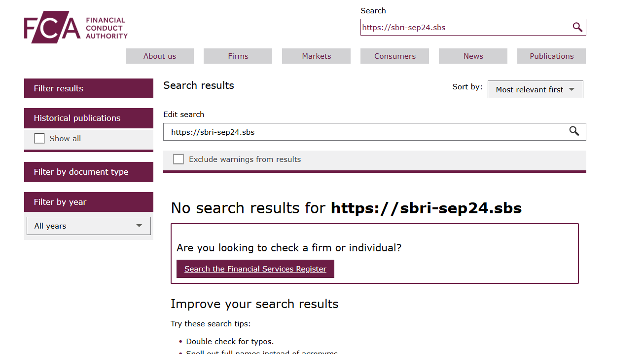Click the 'Try these search tips:' text
Viewport: 644px width, 354px height.
pyautogui.click(x=211, y=324)
